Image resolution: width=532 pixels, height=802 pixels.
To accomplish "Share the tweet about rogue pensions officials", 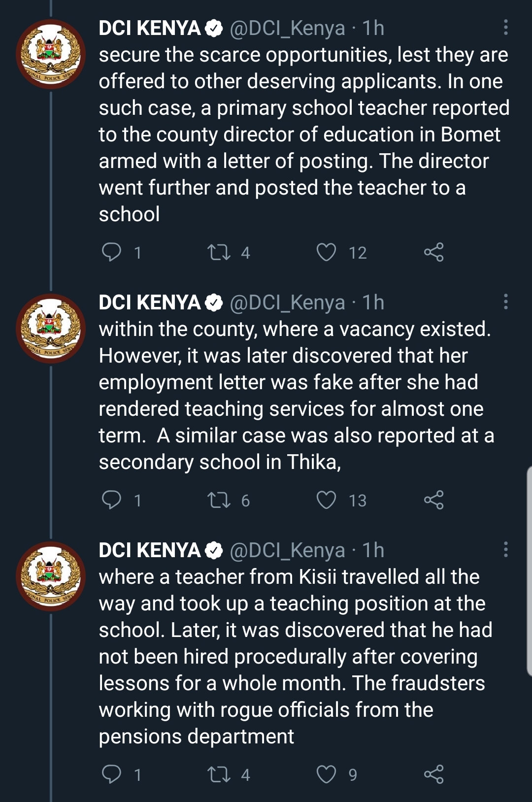I will point(433,774).
